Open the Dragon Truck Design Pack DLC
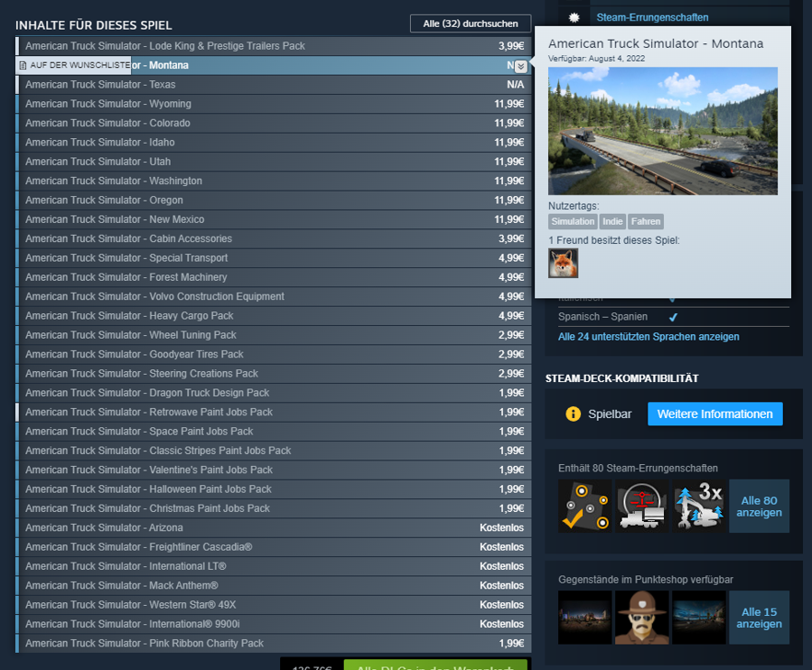The image size is (812, 670). (274, 393)
